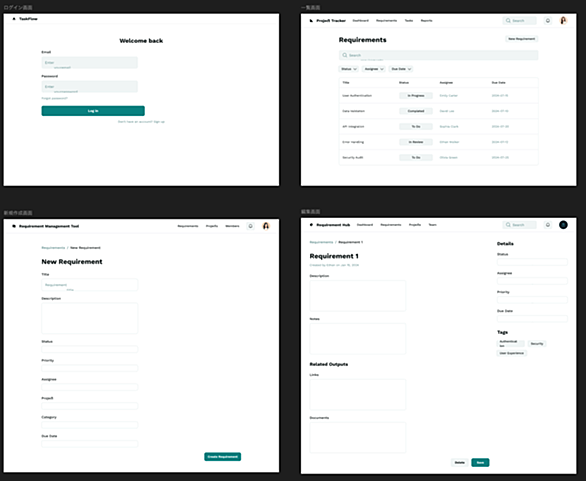Click the magnifier icon in Project Tracker header search

pos(508,21)
